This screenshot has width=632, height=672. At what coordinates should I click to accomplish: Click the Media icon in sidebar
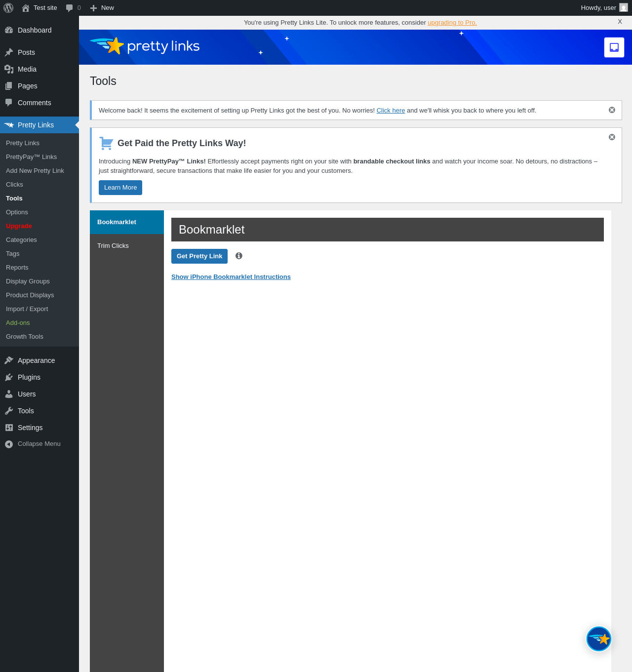(x=9, y=69)
